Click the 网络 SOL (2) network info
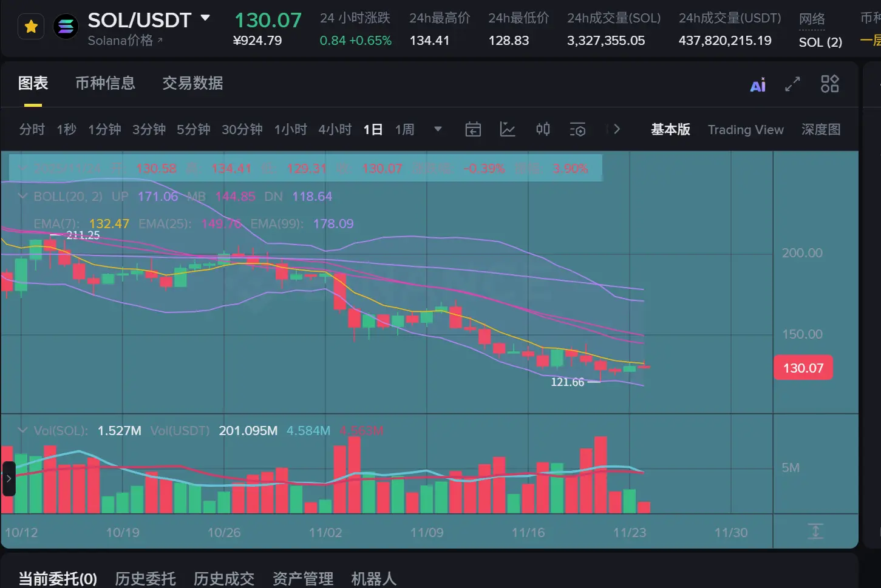Image resolution: width=881 pixels, height=588 pixels. click(820, 31)
